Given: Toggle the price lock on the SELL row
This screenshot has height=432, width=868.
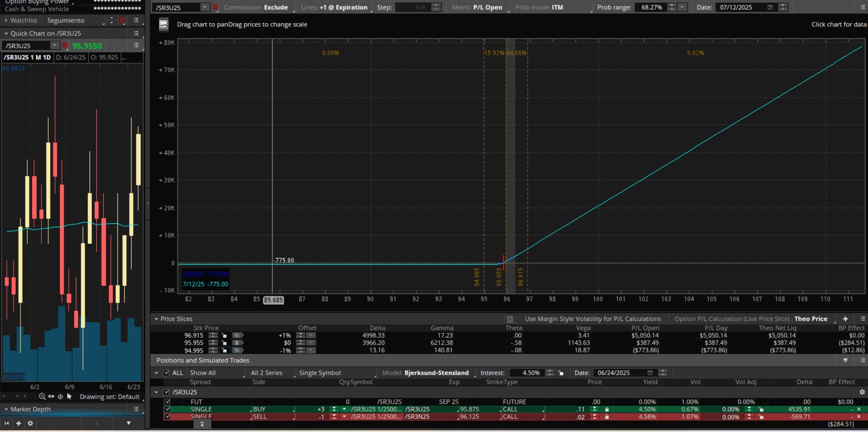Looking at the screenshot, I should (x=606, y=417).
